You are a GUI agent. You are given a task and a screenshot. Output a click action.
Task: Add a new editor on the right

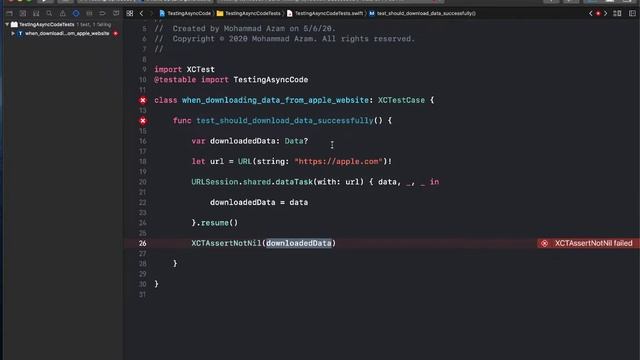[632, 13]
